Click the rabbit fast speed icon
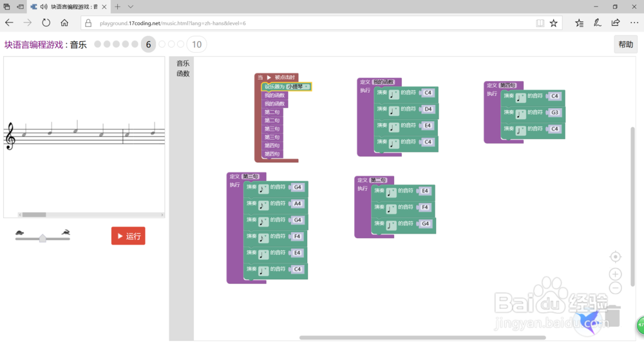The height and width of the screenshot is (345, 644). coord(66,233)
